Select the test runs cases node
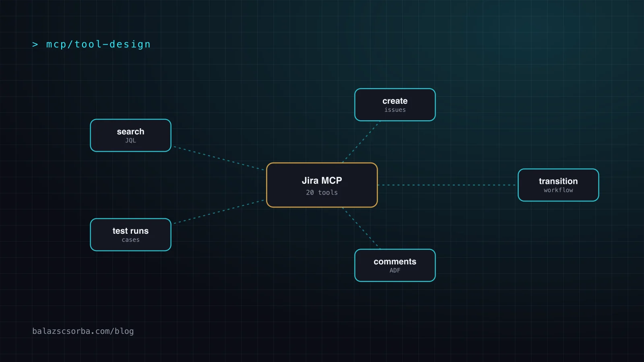The image size is (644, 362). [131, 235]
